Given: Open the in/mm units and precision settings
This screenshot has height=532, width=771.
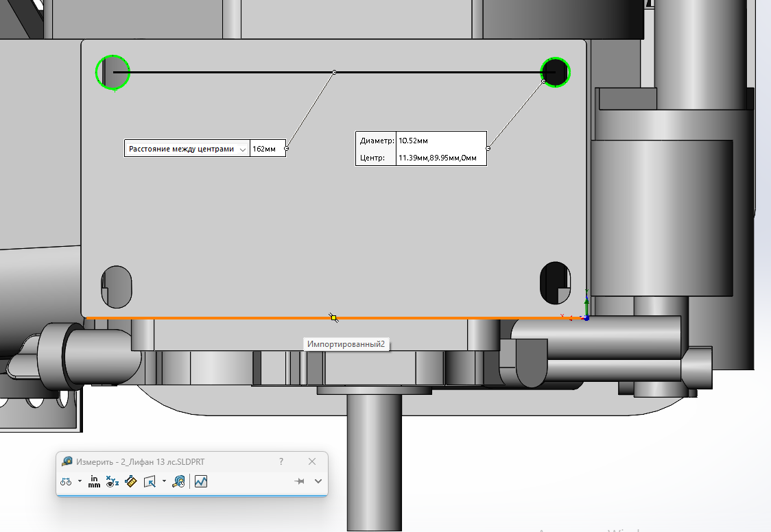Looking at the screenshot, I should (x=95, y=482).
